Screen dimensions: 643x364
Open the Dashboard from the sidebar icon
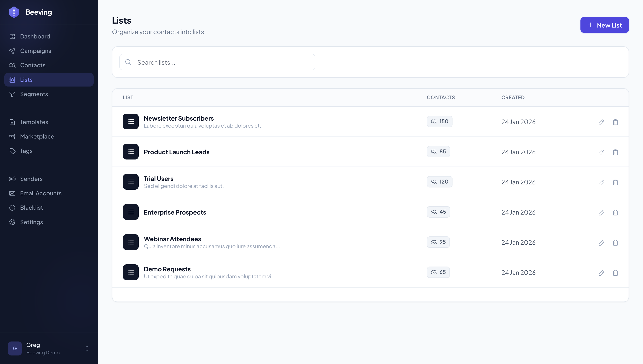point(12,36)
